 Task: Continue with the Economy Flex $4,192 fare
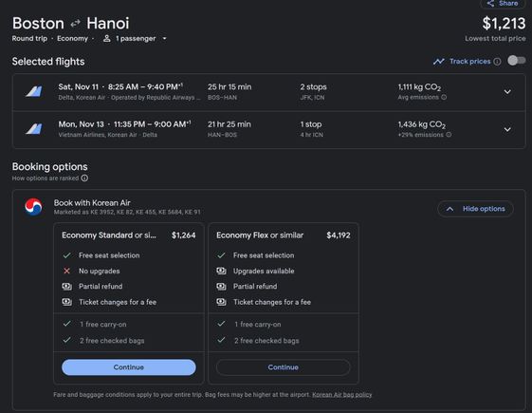coord(283,367)
